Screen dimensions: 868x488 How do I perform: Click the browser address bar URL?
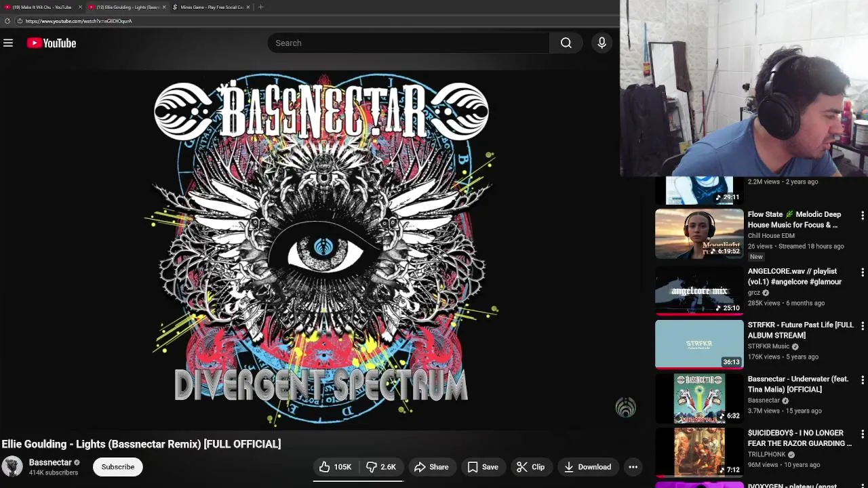click(x=79, y=21)
